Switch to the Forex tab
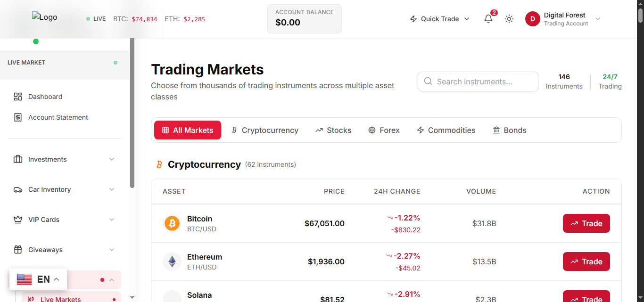 384,130
